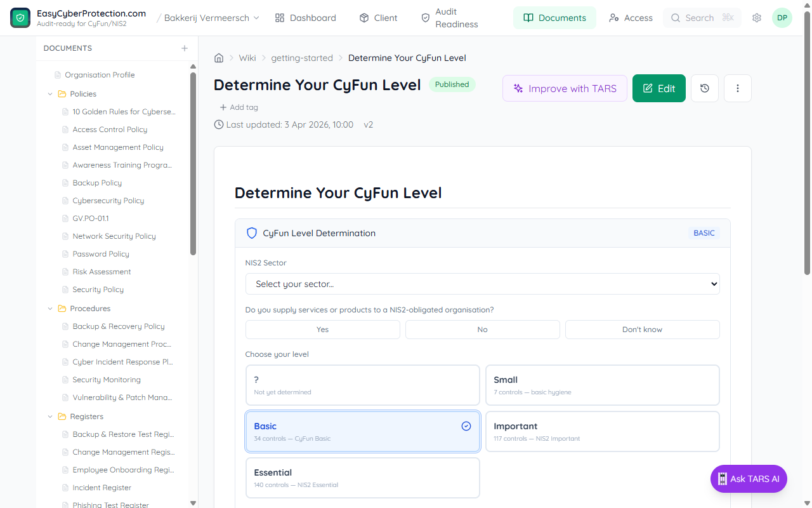Click the page vertical scrollbar thumb
Image resolution: width=812 pixels, height=508 pixels.
coord(808,143)
